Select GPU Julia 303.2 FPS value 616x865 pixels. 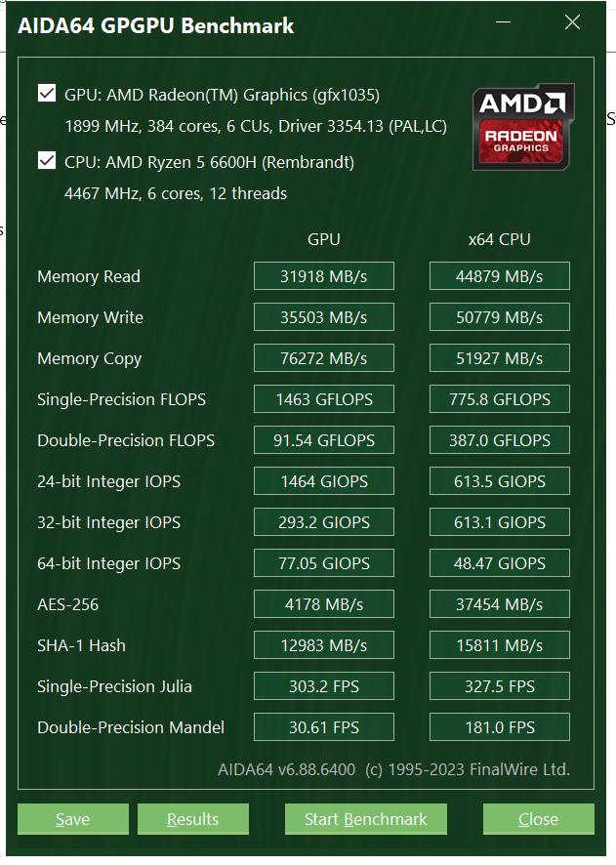(324, 686)
